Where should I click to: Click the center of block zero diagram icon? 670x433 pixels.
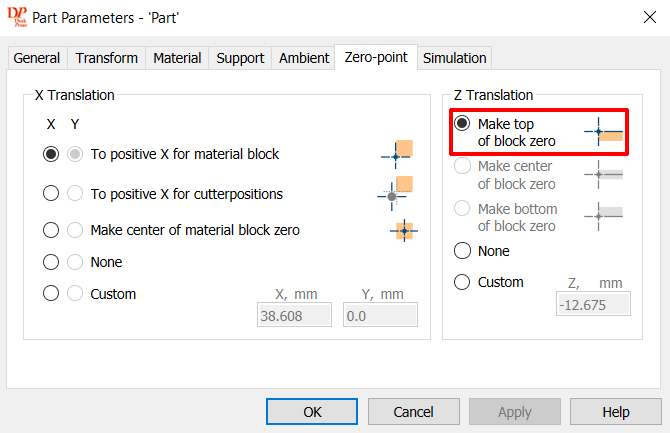(603, 174)
